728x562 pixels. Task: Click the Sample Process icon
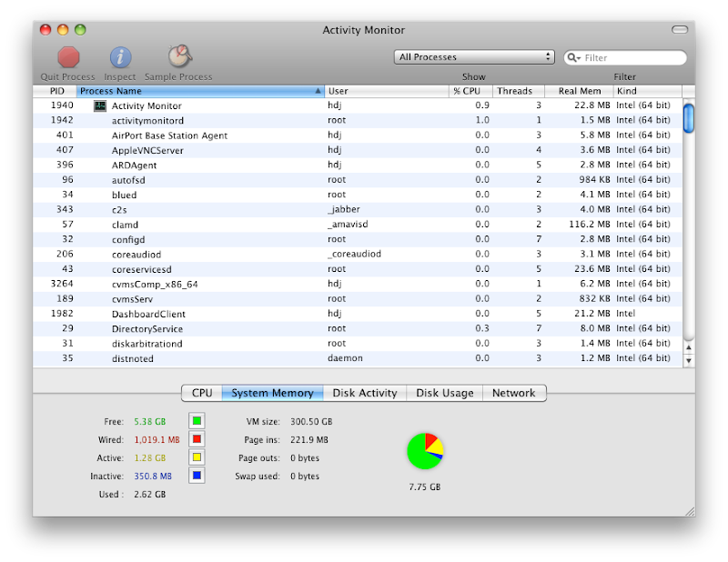pyautogui.click(x=179, y=56)
